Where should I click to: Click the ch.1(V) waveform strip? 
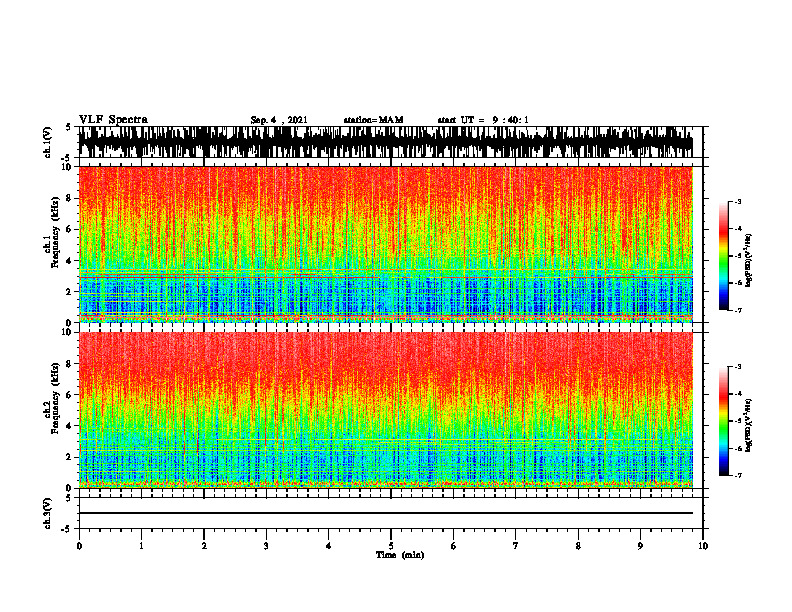click(x=385, y=142)
